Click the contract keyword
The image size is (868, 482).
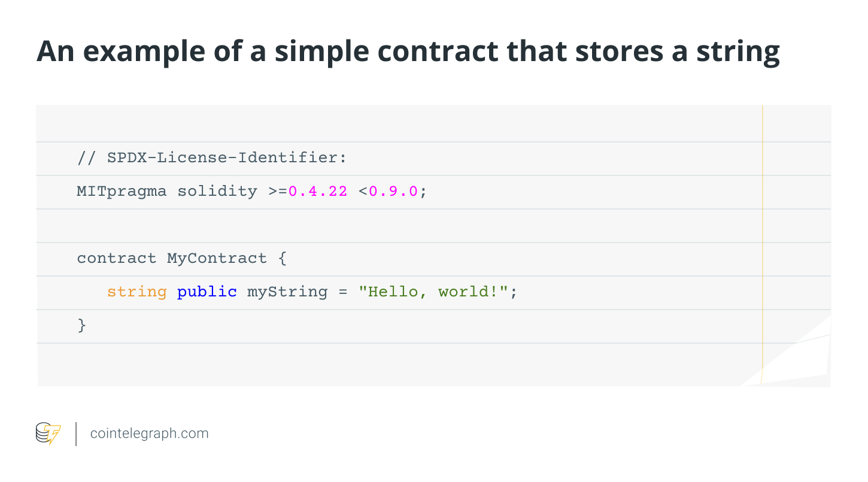(116, 259)
